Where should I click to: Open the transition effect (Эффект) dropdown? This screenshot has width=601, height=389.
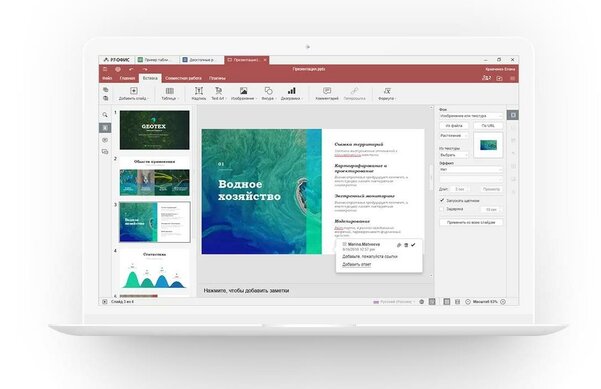tap(471, 169)
